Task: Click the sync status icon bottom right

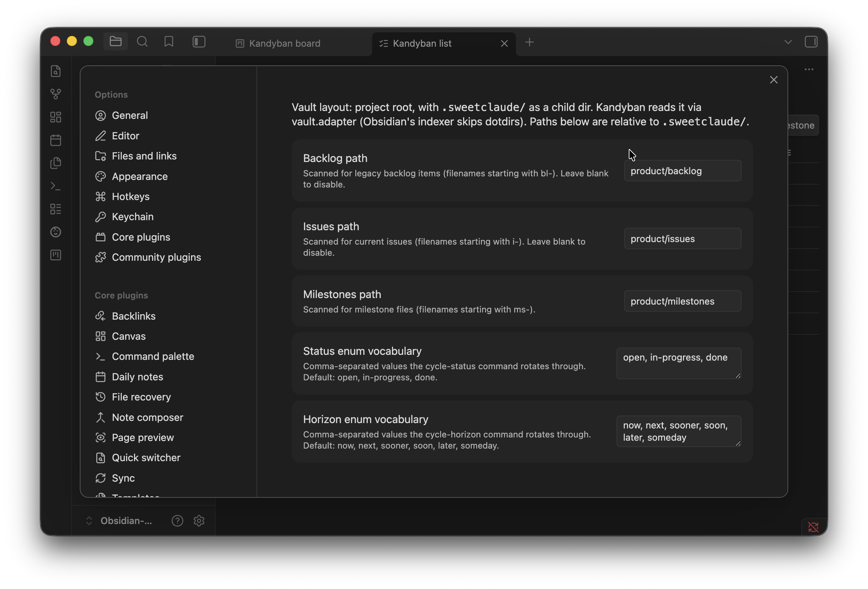Action: click(x=813, y=527)
